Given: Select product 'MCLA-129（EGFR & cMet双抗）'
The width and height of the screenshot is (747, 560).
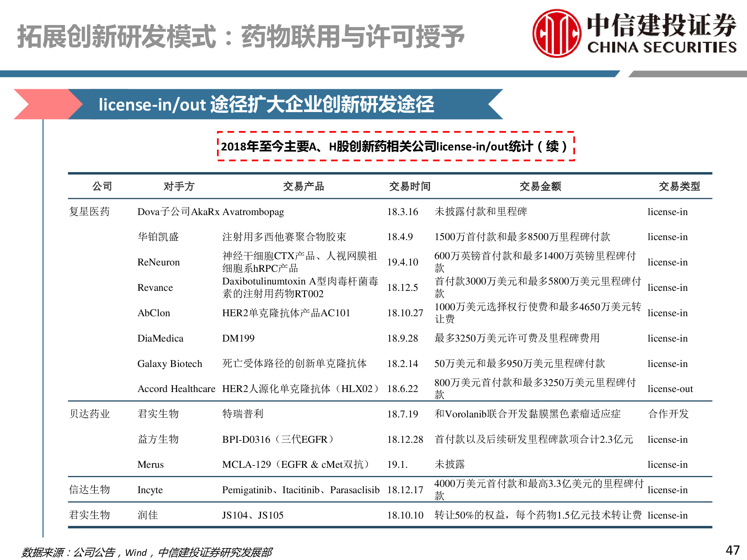Looking at the screenshot, I should click(296, 464).
